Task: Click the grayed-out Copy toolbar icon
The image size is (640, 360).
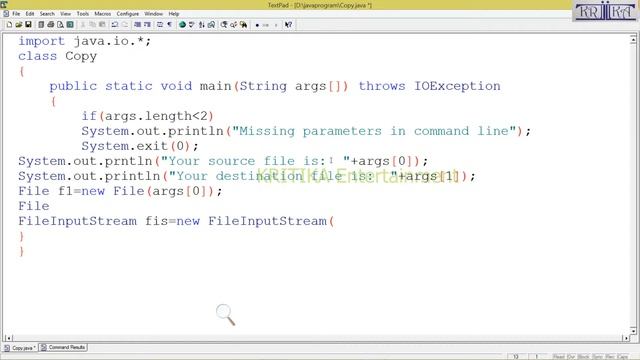Action: pyautogui.click(x=93, y=25)
